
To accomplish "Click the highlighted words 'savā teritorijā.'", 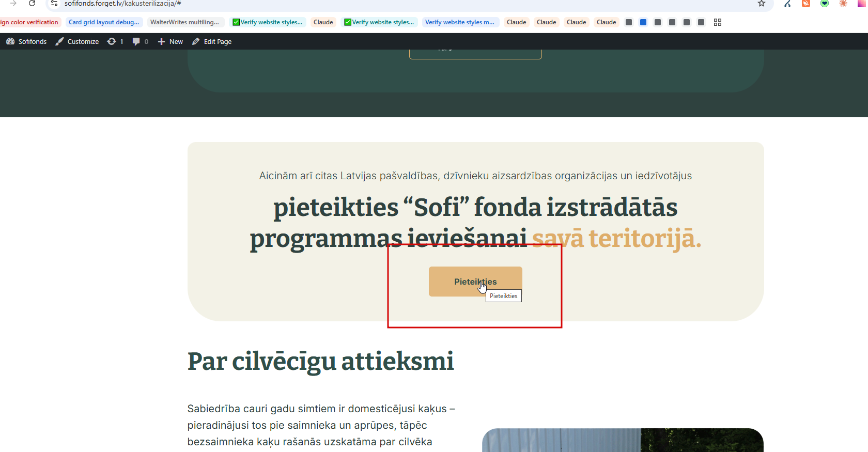I will tap(617, 239).
